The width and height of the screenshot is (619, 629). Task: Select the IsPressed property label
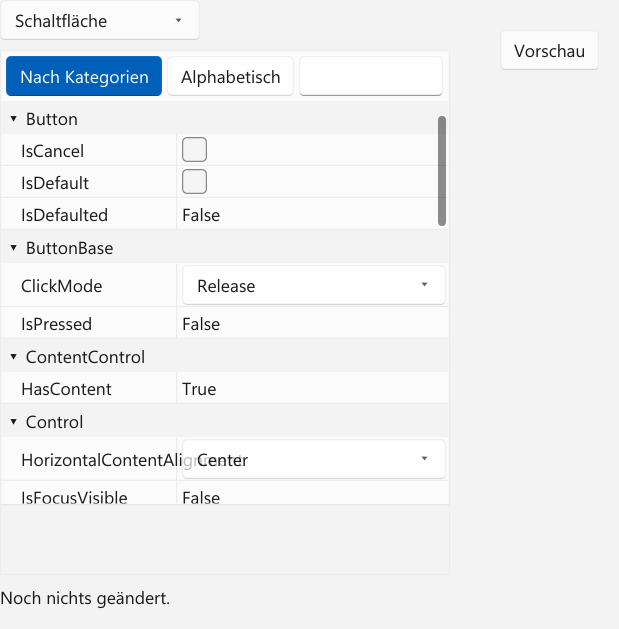click(x=57, y=324)
